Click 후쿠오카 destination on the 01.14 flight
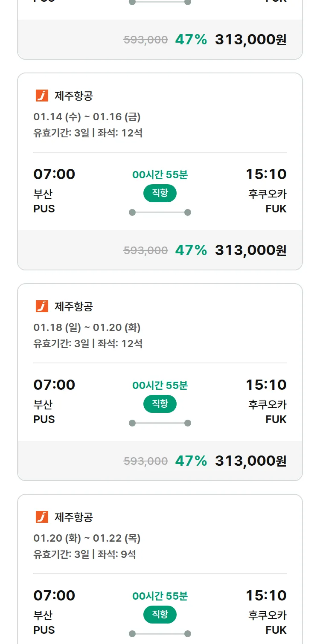The height and width of the screenshot is (644, 320). [268, 194]
